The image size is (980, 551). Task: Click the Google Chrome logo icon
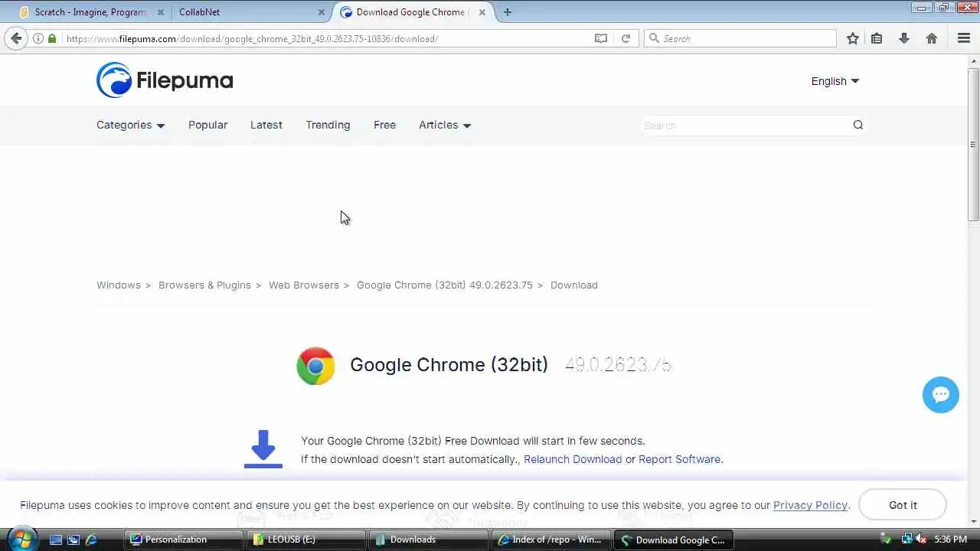[x=315, y=365]
